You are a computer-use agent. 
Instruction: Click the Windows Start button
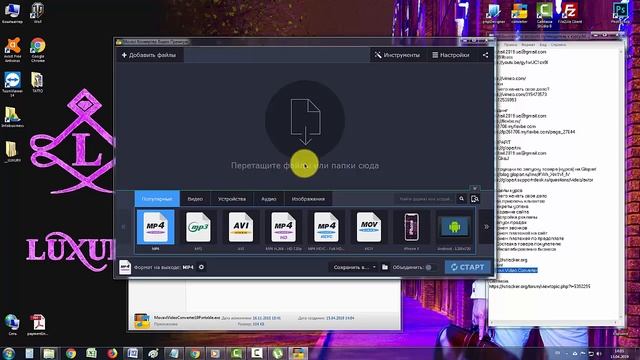pos(8,353)
